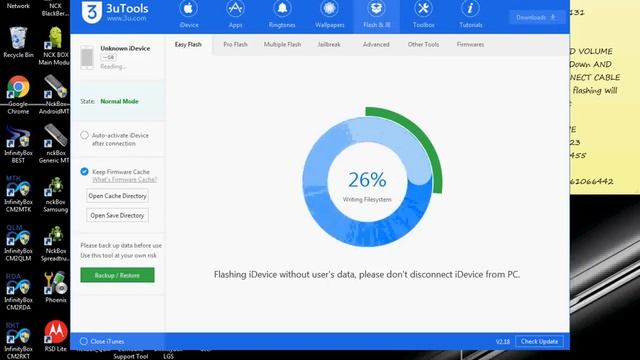Open the nckBox Samsung desktop icon
This screenshot has width=640, height=360.
click(x=55, y=193)
